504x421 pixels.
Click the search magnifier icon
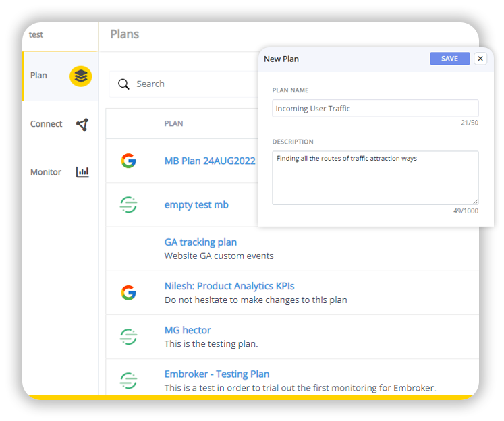pos(123,84)
